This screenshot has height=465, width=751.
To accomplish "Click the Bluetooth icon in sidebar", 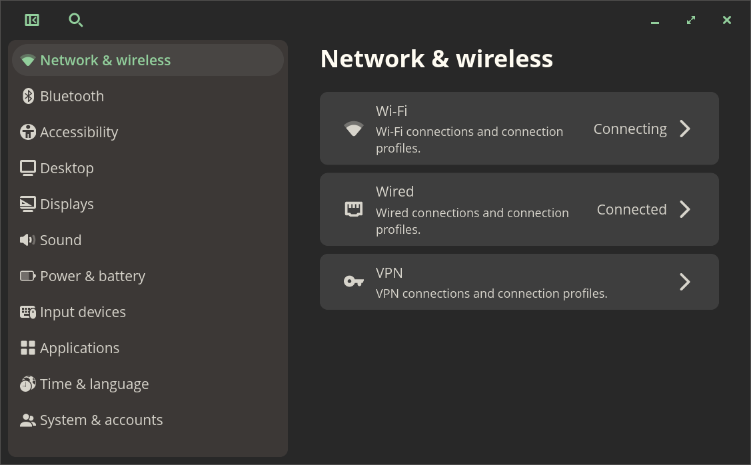I will (x=28, y=96).
